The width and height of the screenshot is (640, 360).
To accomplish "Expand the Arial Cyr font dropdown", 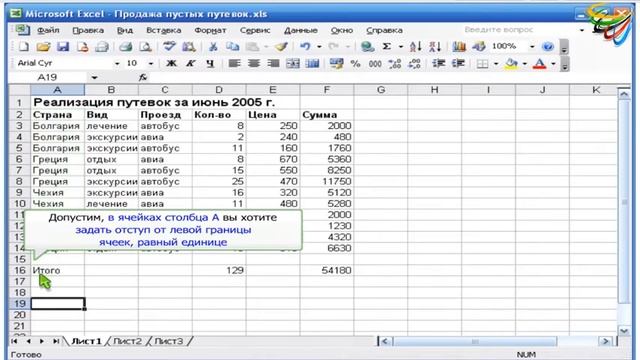I will tap(117, 64).
